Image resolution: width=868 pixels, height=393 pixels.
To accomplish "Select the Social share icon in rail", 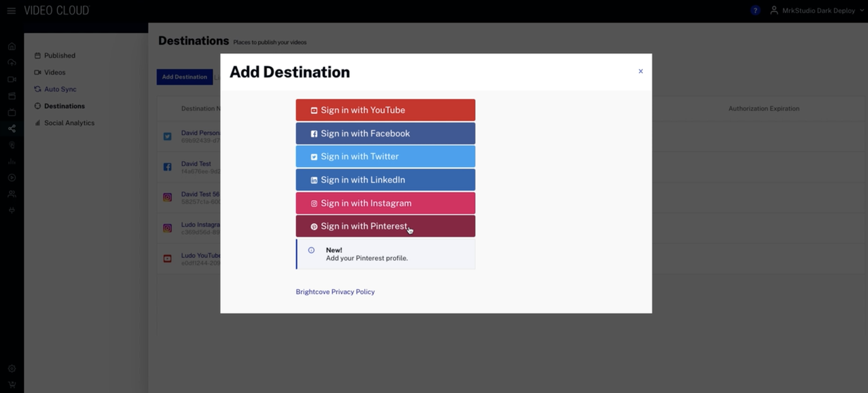I will (x=12, y=128).
